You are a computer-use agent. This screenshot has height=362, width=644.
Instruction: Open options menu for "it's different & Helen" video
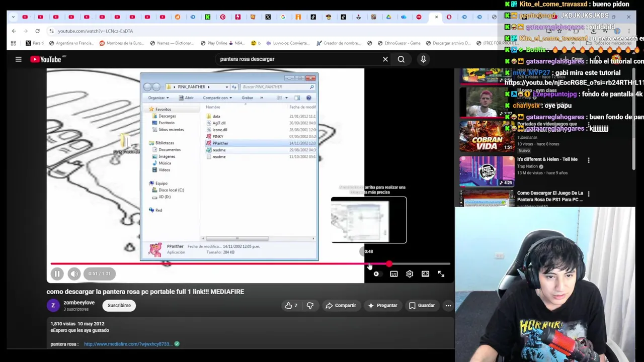(x=589, y=160)
